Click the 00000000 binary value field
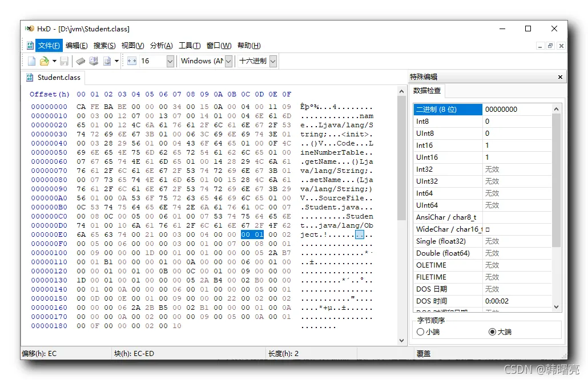The image size is (588, 380). tap(517, 110)
